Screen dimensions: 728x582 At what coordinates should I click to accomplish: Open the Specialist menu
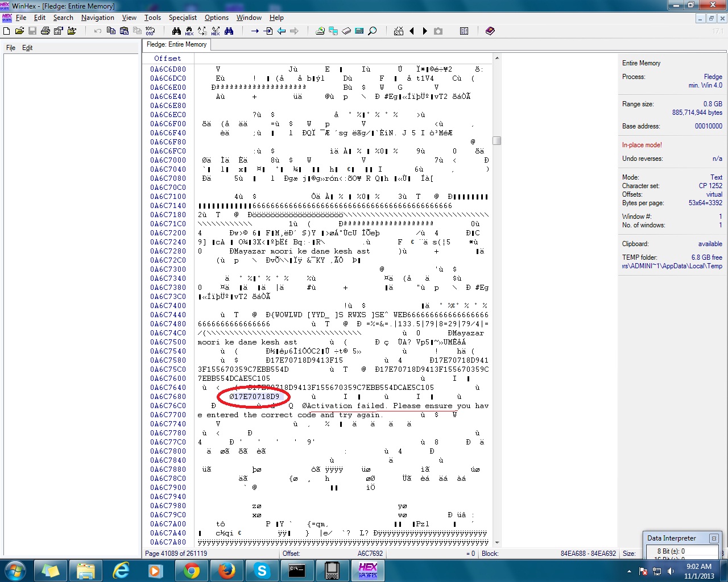(x=183, y=18)
